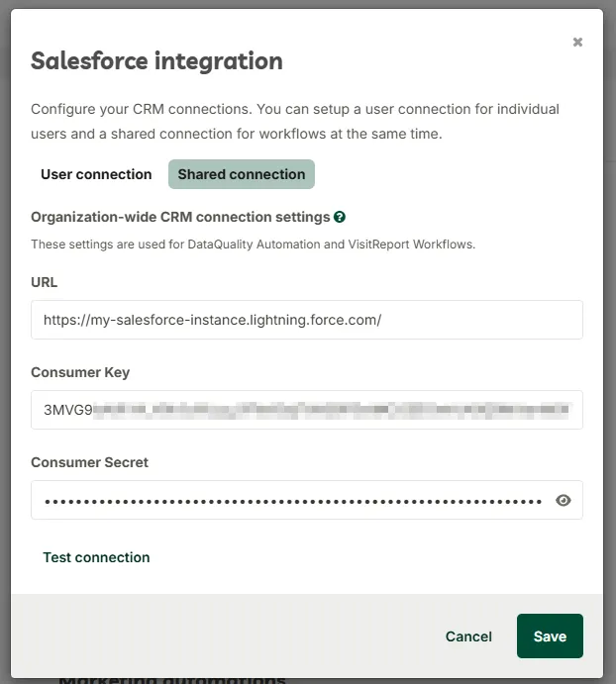616x684 pixels.
Task: Select the Salesforce integration heading text
Action: pyautogui.click(x=156, y=61)
